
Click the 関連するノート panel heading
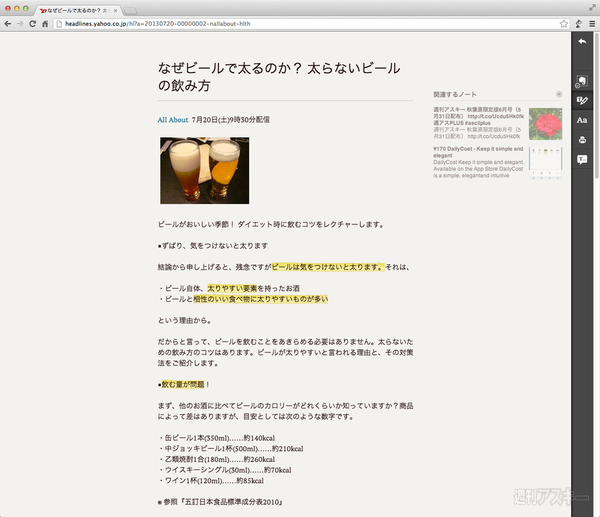coord(455,94)
